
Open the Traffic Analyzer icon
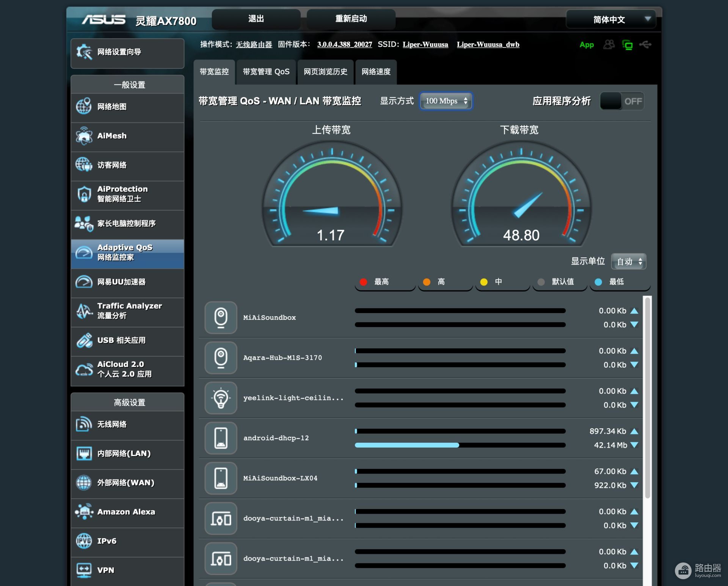(x=84, y=311)
